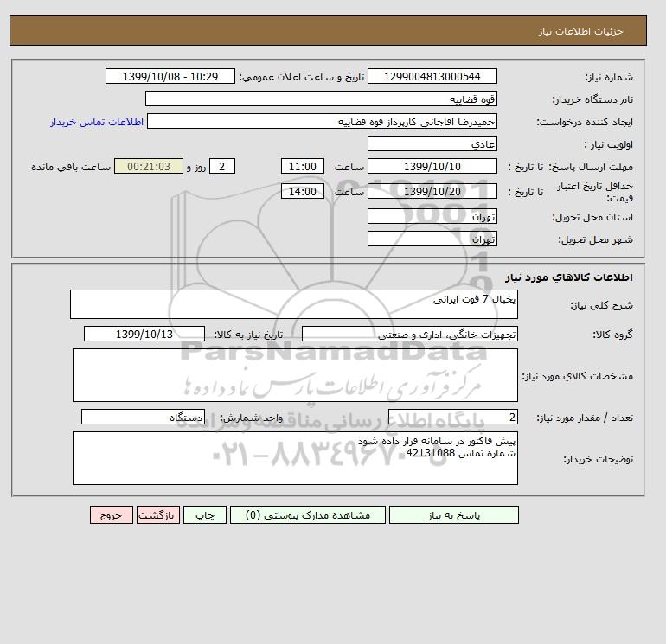Image resolution: width=666 pixels, height=644 pixels.
Task: Click the خروج exit button
Action: pyautogui.click(x=112, y=514)
